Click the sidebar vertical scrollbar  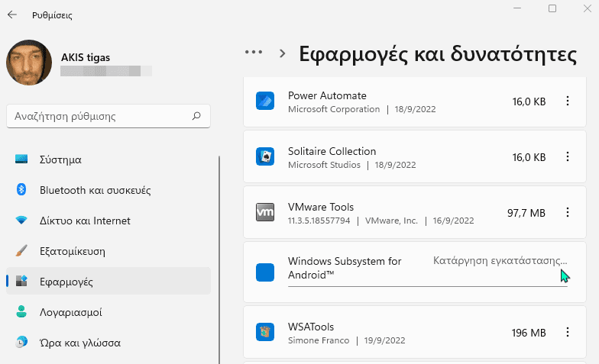pyautogui.click(x=219, y=259)
